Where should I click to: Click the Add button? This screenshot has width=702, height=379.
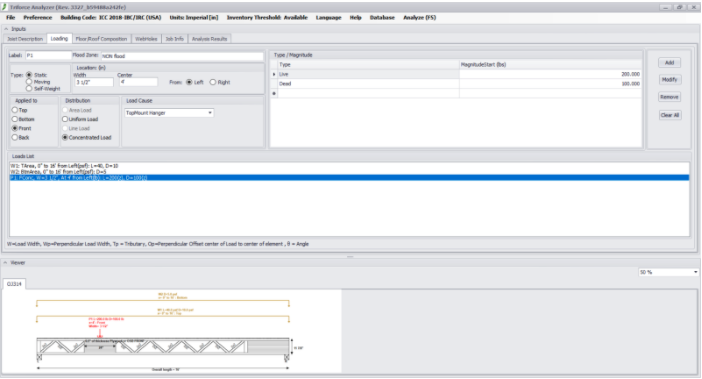pos(669,63)
